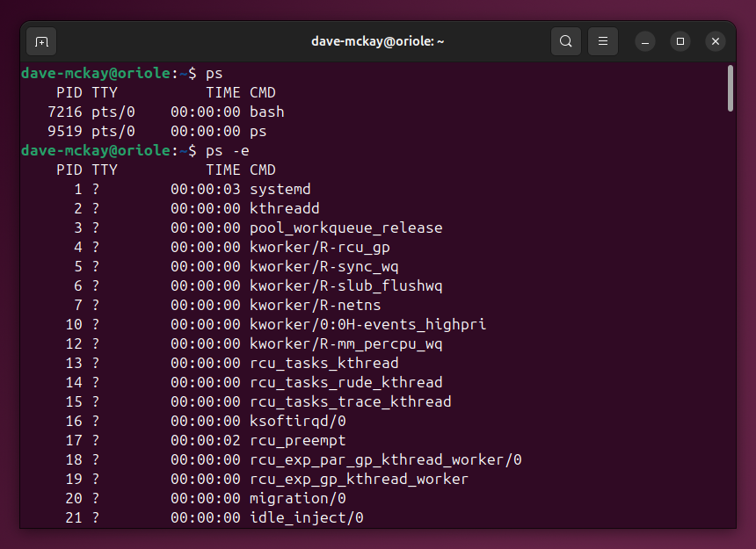Click kworker/0:0H-events_highpri entry
The image size is (756, 549).
(x=367, y=325)
